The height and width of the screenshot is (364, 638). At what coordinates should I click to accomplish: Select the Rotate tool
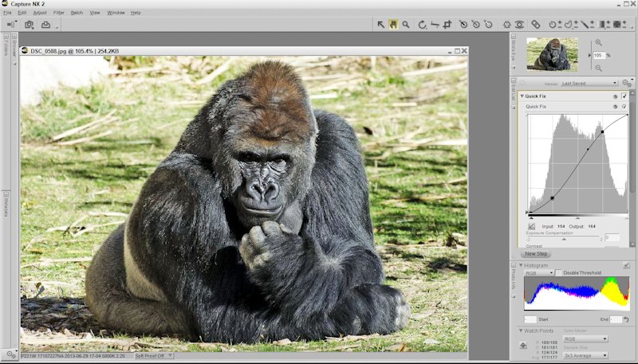pyautogui.click(x=422, y=25)
